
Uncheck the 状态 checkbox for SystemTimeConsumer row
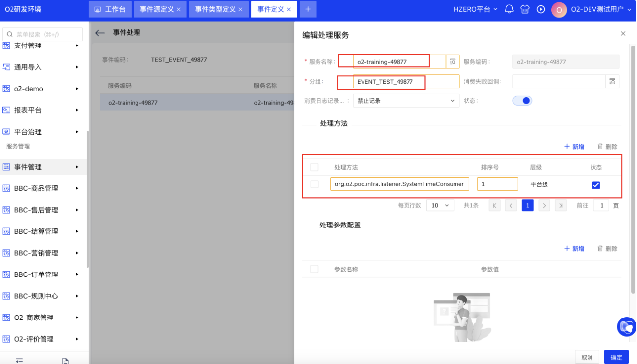[x=596, y=184]
